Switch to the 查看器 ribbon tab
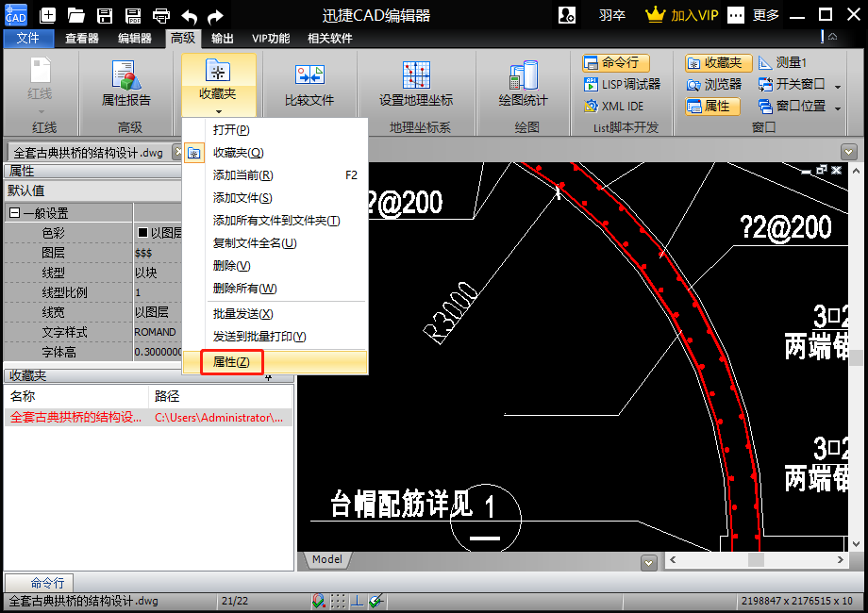 tap(82, 38)
